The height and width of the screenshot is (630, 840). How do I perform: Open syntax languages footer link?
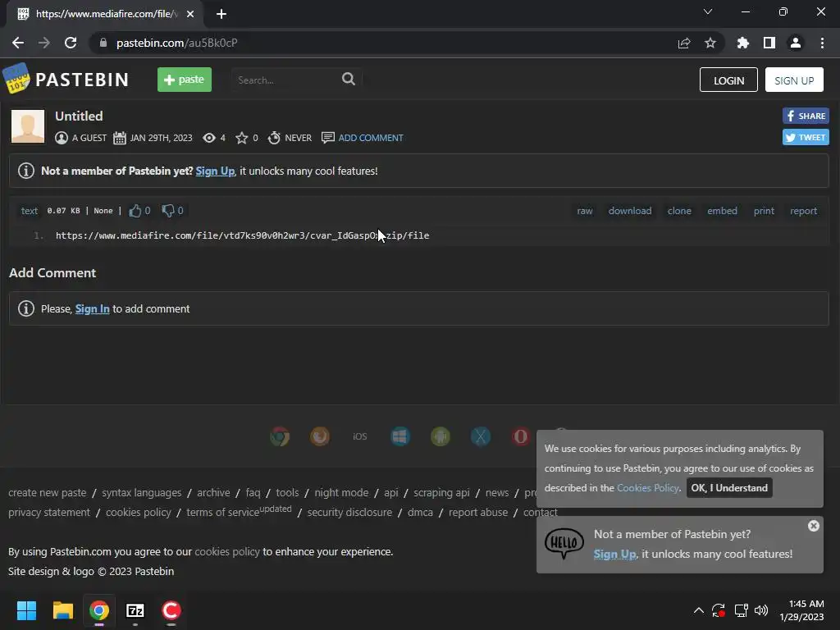tap(141, 492)
